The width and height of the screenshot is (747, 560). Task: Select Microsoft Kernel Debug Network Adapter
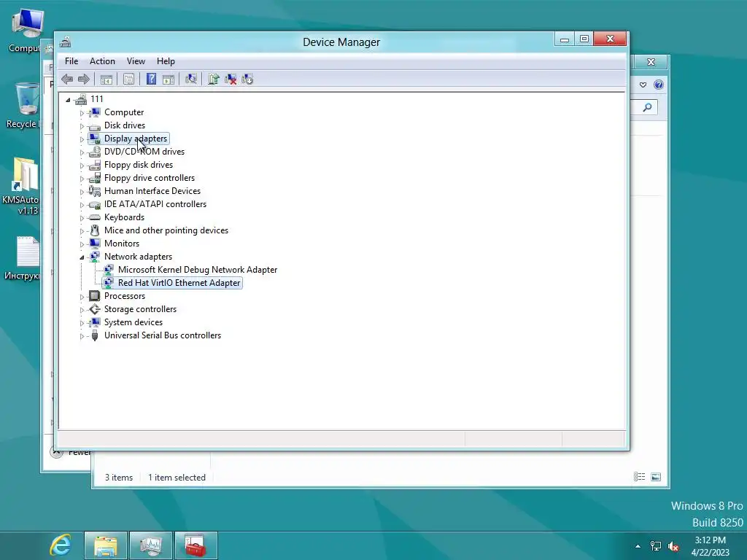(x=198, y=270)
